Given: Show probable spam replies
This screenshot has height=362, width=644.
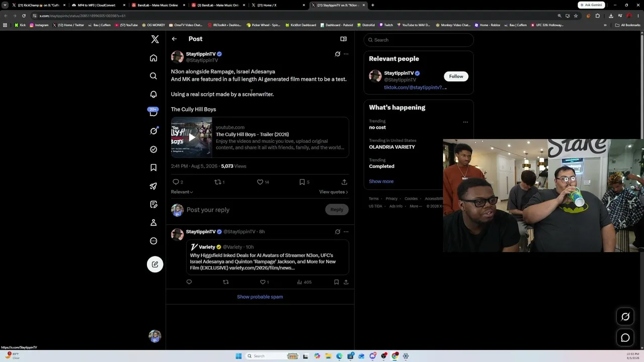Looking at the screenshot, I should pos(260,297).
